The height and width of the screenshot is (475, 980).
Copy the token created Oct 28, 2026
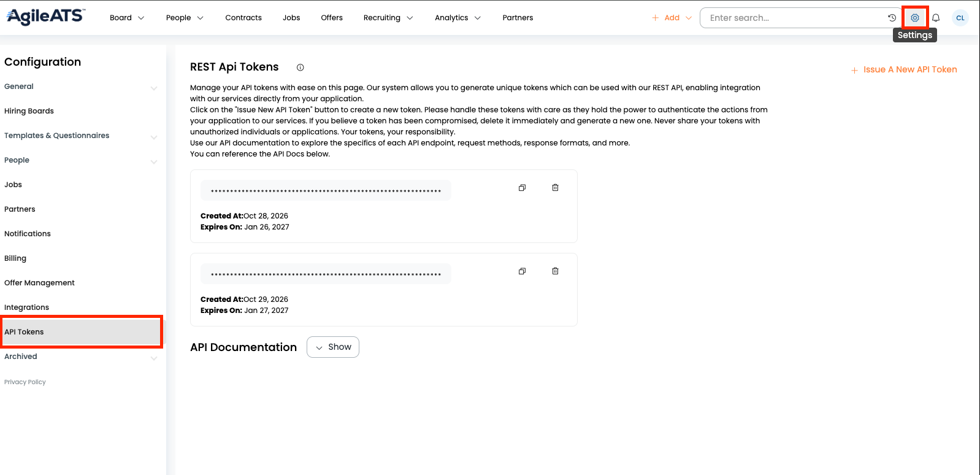click(522, 188)
